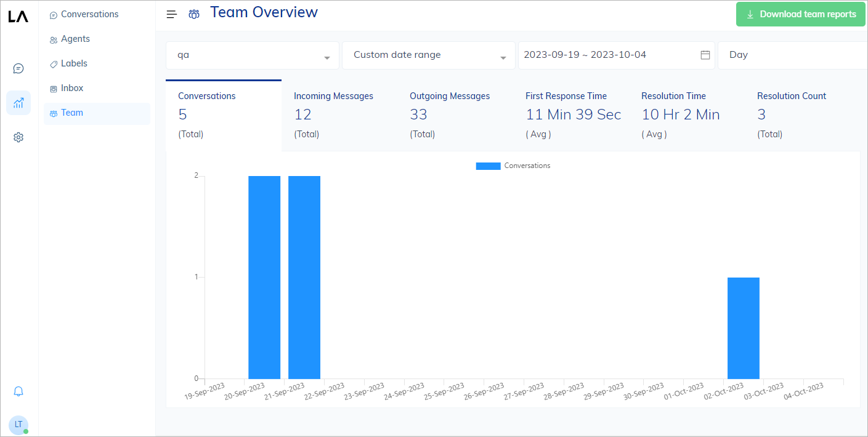Open the Custom date range dropdown
This screenshot has width=868, height=437.
click(429, 55)
